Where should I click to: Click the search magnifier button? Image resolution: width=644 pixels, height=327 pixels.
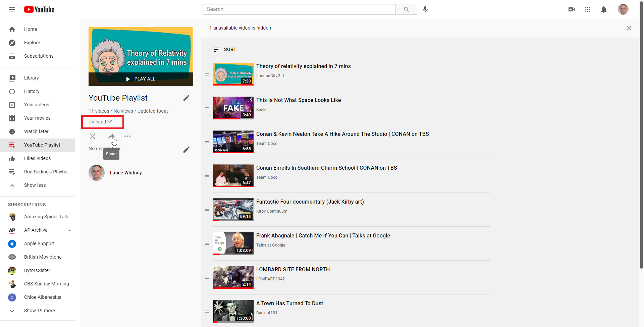click(406, 9)
